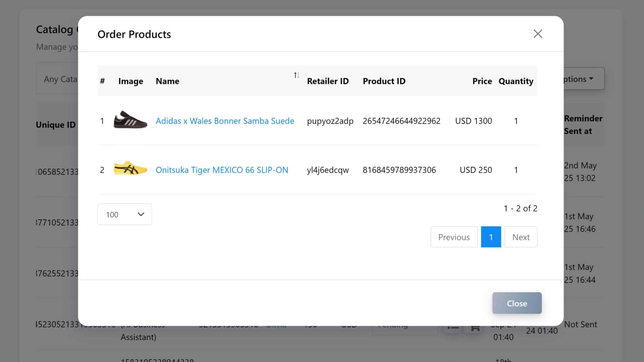
Task: Click the yellow Onitsuka Tiger shoe image
Action: 130,169
